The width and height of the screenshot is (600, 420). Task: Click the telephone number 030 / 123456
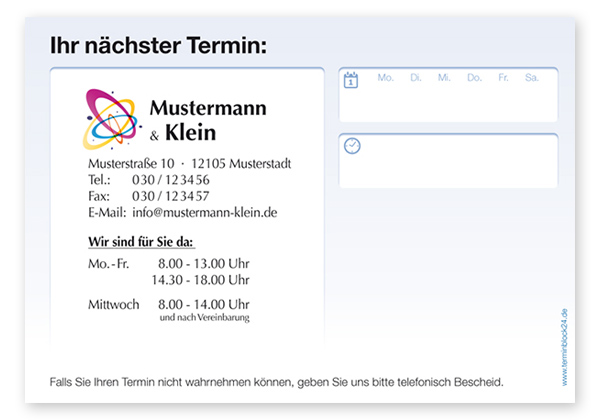pyautogui.click(x=171, y=180)
